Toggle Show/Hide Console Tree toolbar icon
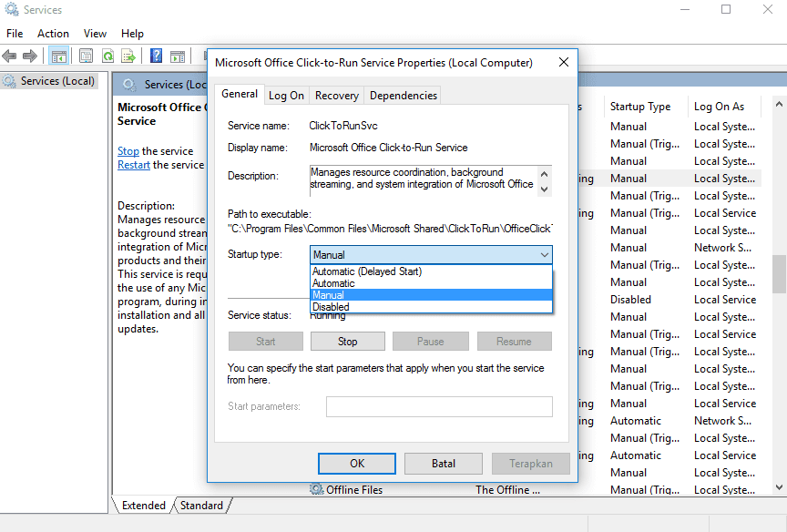 pos(58,56)
